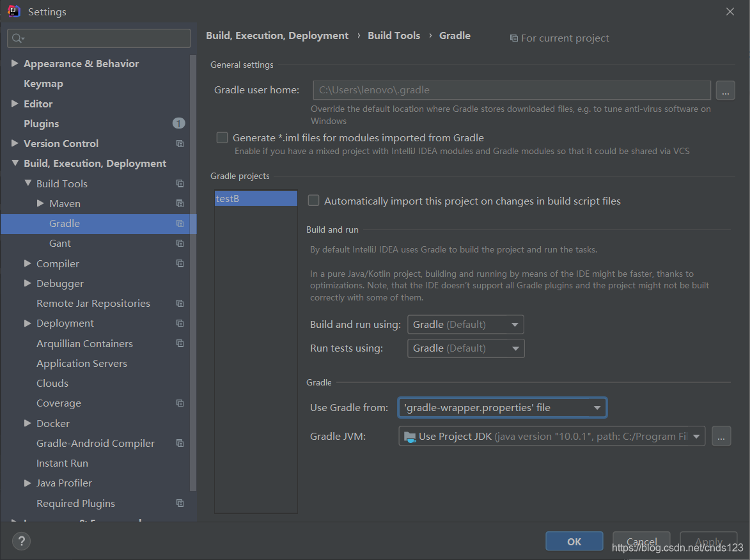Click the project-level icon beside the Gradle row
The image size is (750, 560).
pos(180,223)
